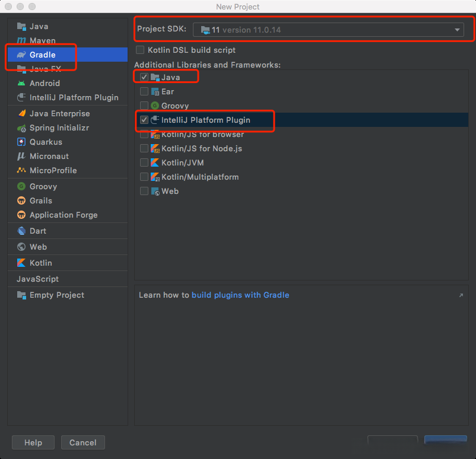Select the Maven project type icon
Screen dimensions: 476x459
coord(21,40)
